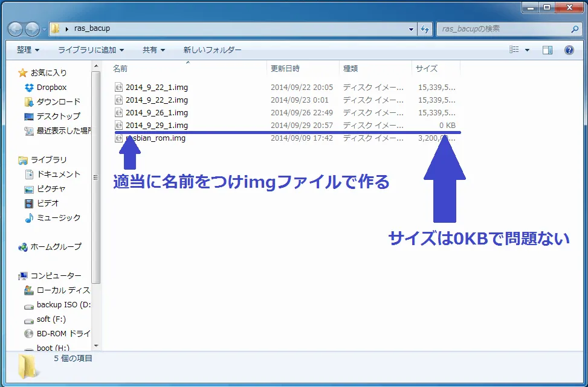This screenshot has width=588, height=387.
Task: Click the refresh button beside address bar
Action: [x=425, y=28]
